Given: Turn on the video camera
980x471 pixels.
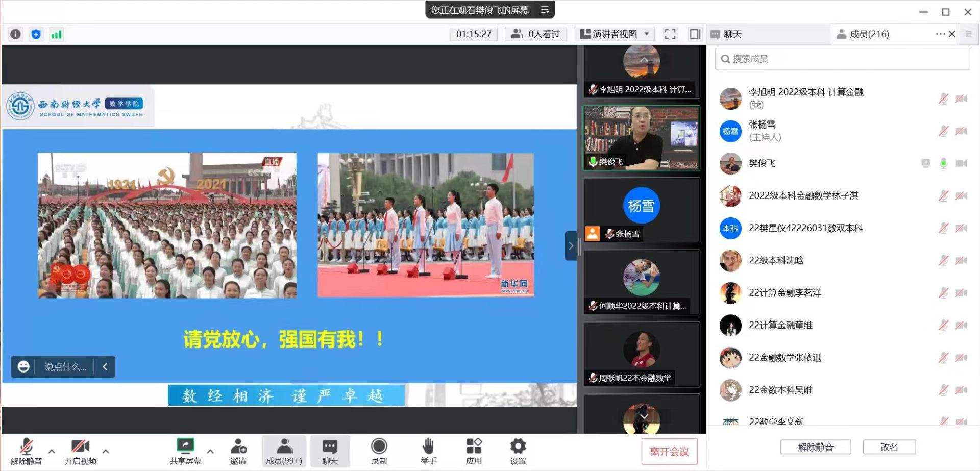Looking at the screenshot, I should pos(80,451).
